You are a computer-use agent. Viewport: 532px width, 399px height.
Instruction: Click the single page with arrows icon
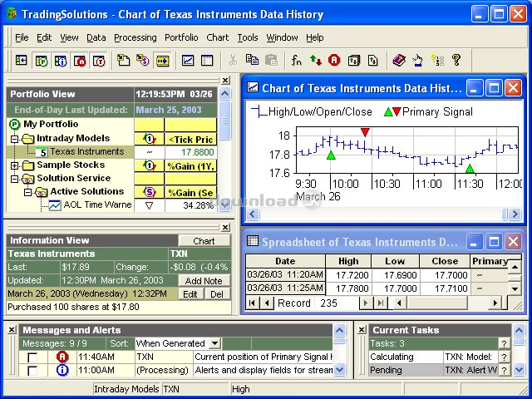coord(373,61)
